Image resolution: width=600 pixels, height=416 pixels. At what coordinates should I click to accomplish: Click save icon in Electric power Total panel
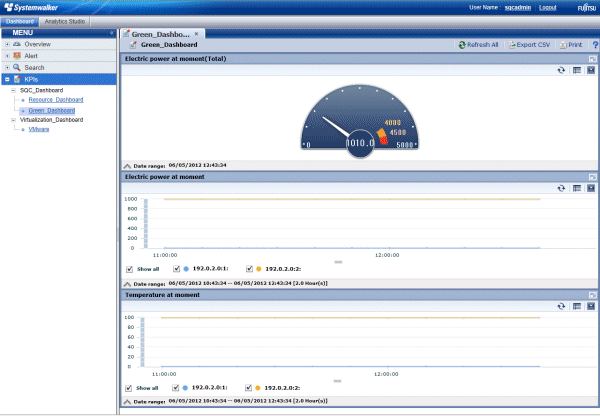click(x=591, y=70)
